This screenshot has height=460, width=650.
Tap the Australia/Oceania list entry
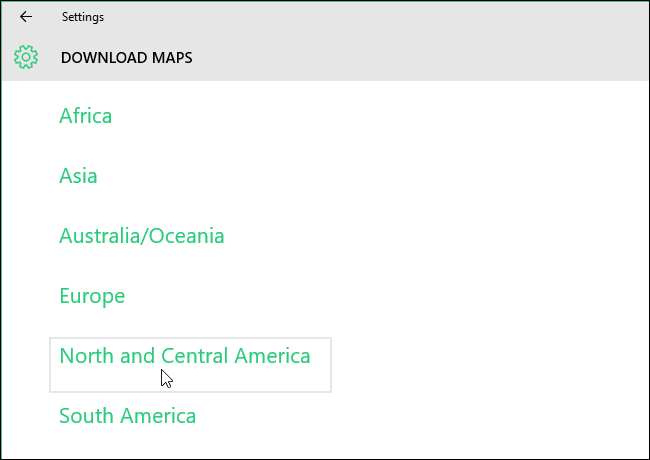click(x=142, y=236)
